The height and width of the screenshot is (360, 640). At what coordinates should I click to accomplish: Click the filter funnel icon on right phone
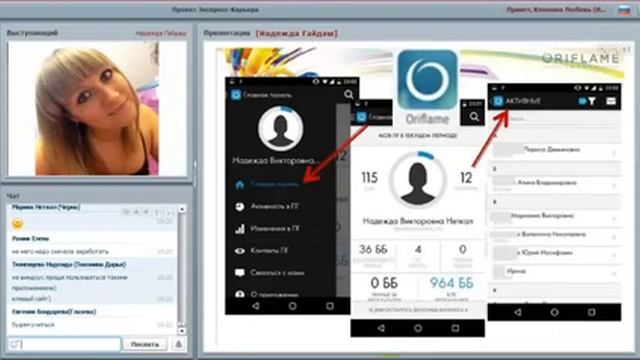(591, 101)
